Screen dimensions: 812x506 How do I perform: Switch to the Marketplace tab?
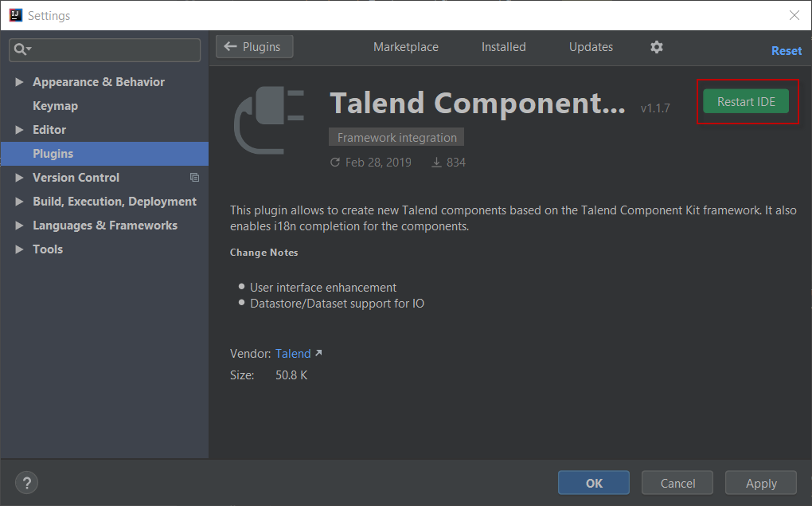pyautogui.click(x=406, y=47)
